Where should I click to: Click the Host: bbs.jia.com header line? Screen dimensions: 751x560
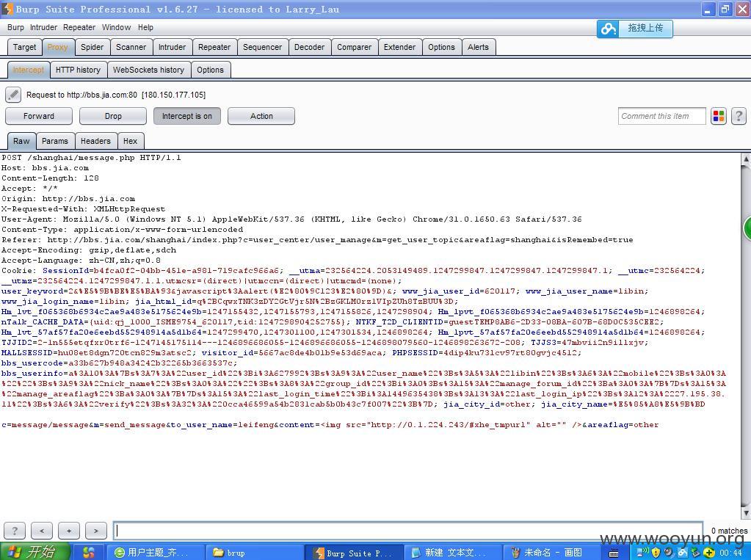point(45,167)
